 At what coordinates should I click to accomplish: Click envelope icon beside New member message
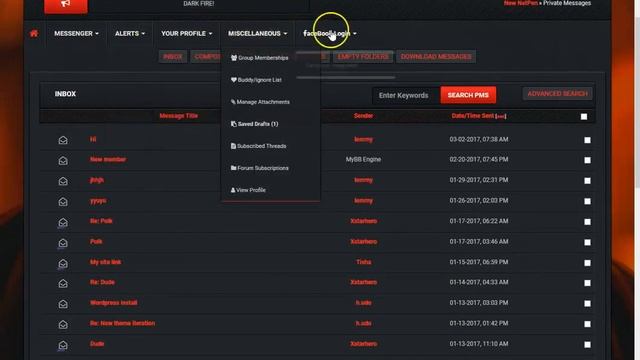point(63,160)
